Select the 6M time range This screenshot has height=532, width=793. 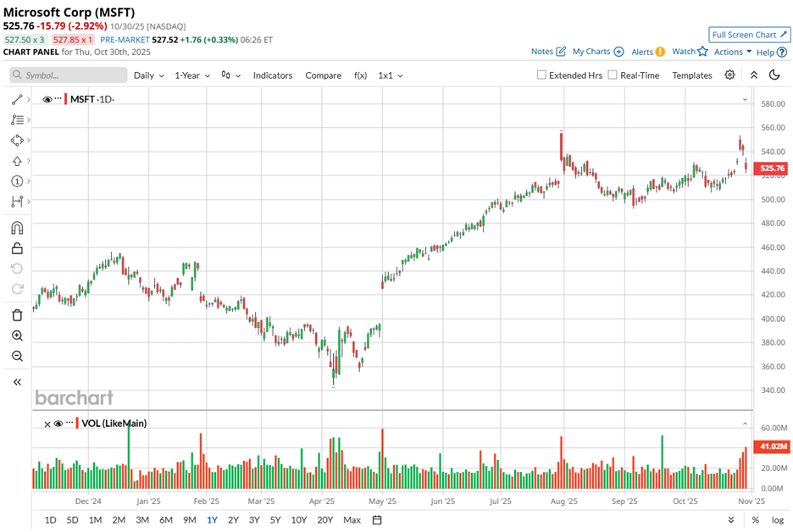(x=166, y=520)
